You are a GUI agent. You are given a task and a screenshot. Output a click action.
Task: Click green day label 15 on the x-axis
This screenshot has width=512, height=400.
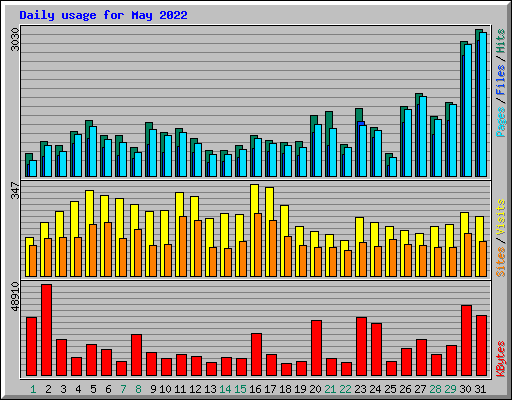point(240,389)
